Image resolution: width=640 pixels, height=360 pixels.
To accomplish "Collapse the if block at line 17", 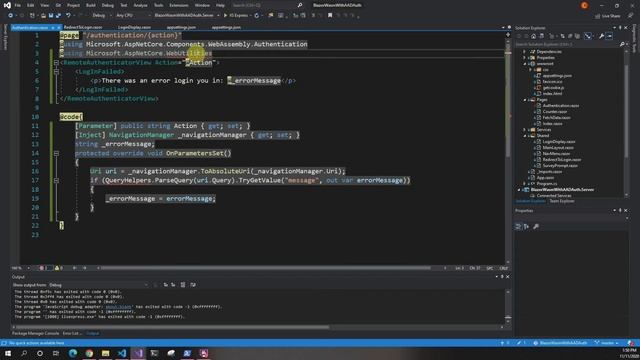I will point(56,180).
